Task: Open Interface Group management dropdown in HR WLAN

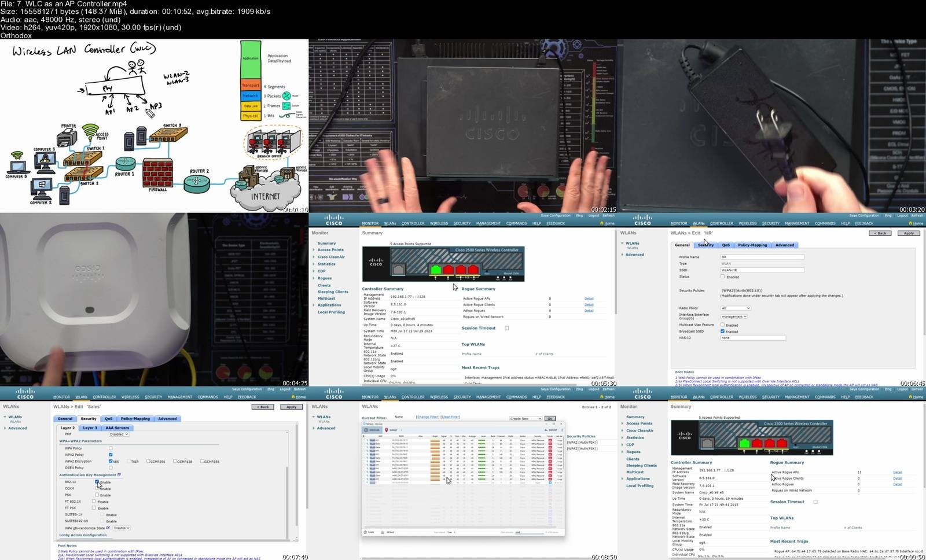Action: (734, 316)
